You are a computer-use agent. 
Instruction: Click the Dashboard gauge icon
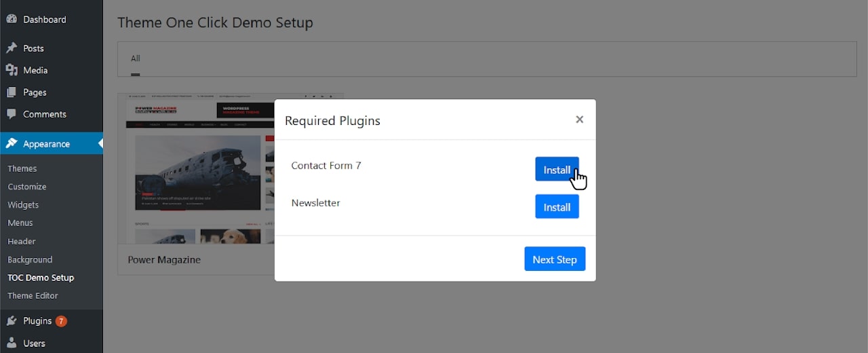[12, 19]
